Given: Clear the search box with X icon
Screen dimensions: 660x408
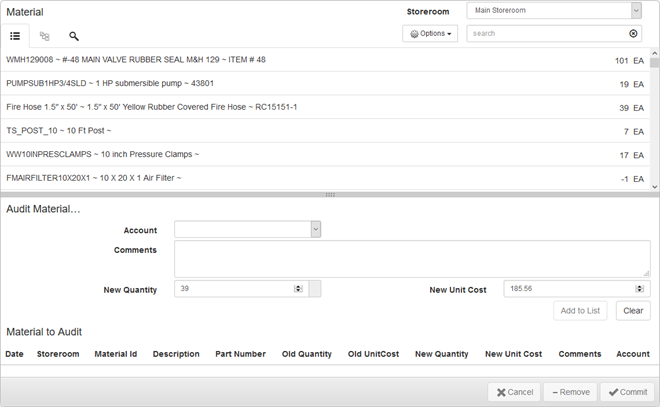Looking at the screenshot, I should [633, 33].
